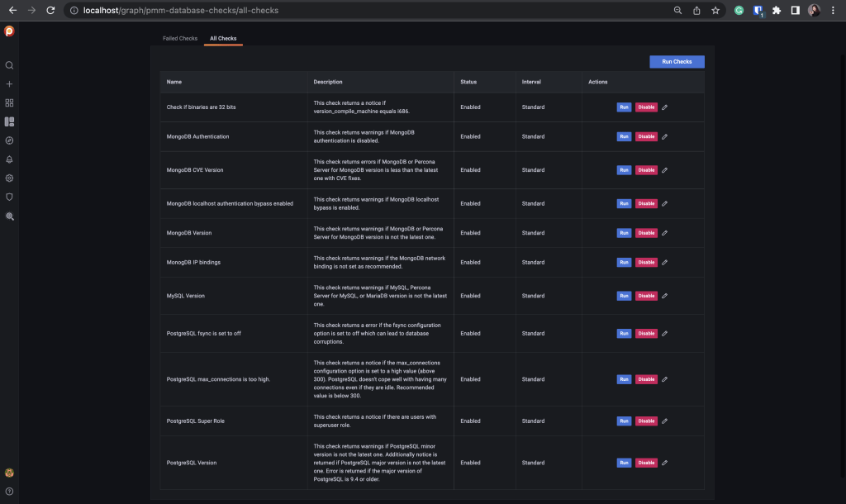Open the database checks magnifier icon

(x=9, y=216)
